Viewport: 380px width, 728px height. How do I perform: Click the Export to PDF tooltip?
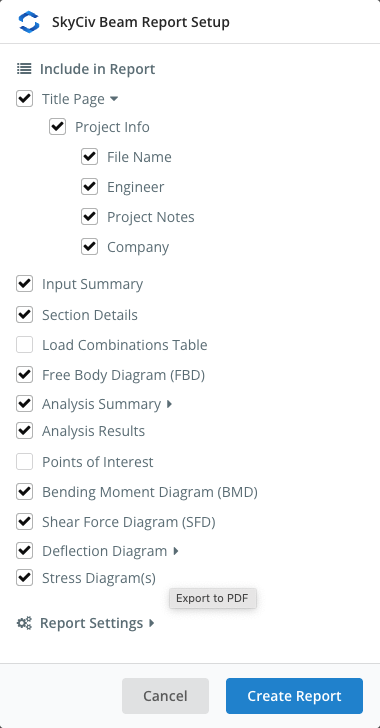pos(213,598)
